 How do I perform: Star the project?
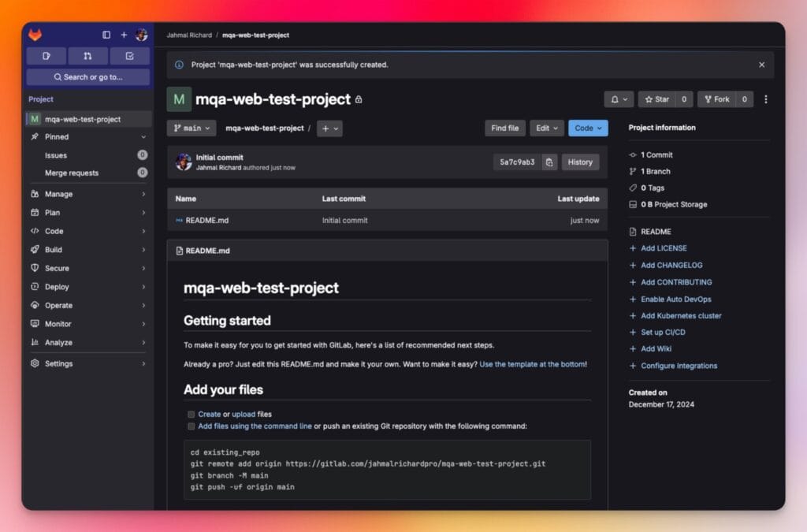657,99
